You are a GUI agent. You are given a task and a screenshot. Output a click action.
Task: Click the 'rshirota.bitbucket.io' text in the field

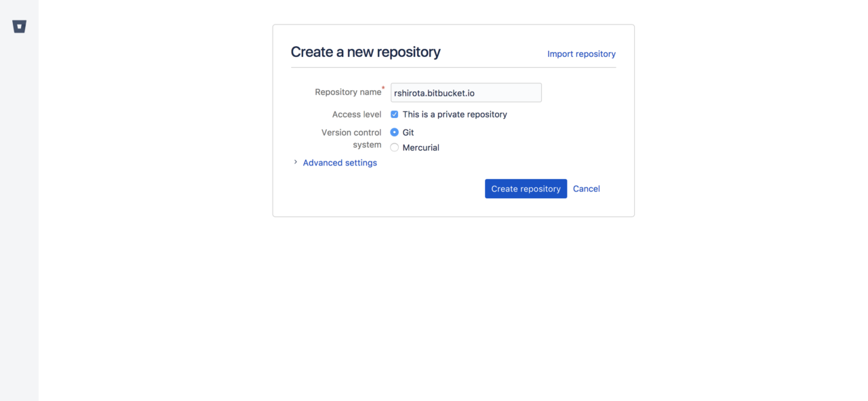434,93
